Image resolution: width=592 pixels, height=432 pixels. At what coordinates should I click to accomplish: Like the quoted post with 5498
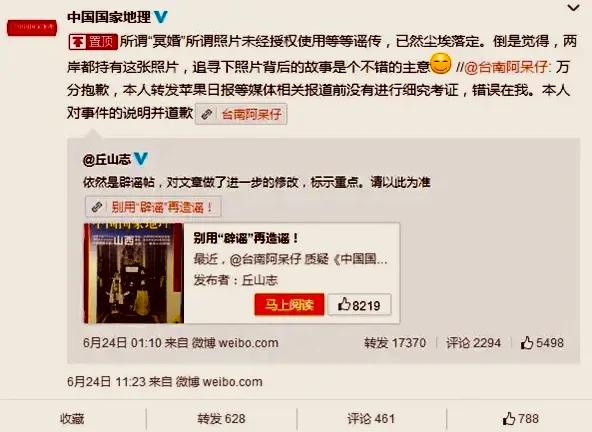coord(542,343)
